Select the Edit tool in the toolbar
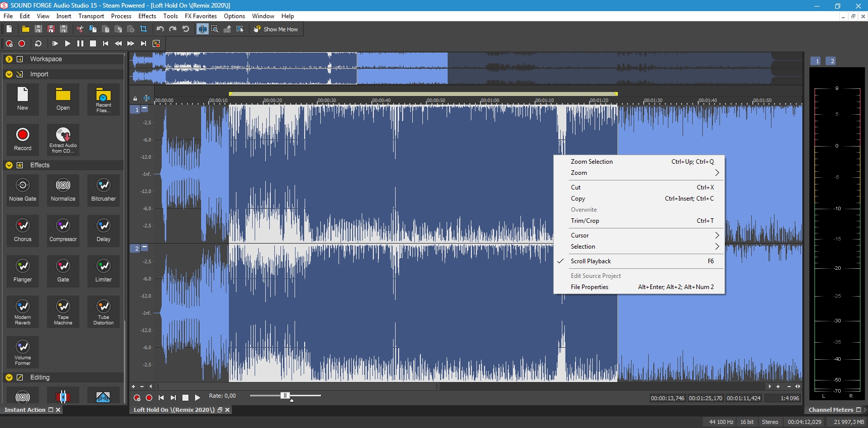 (202, 29)
